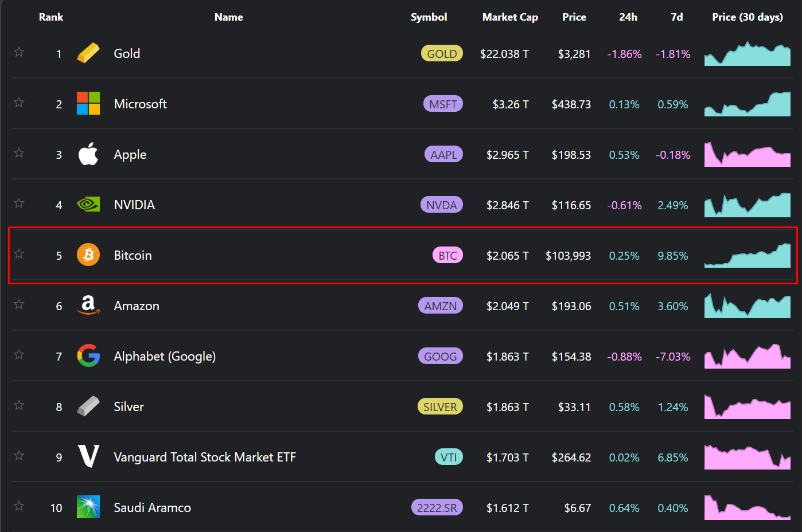Open Amazon's 30-day price chart

click(748, 306)
